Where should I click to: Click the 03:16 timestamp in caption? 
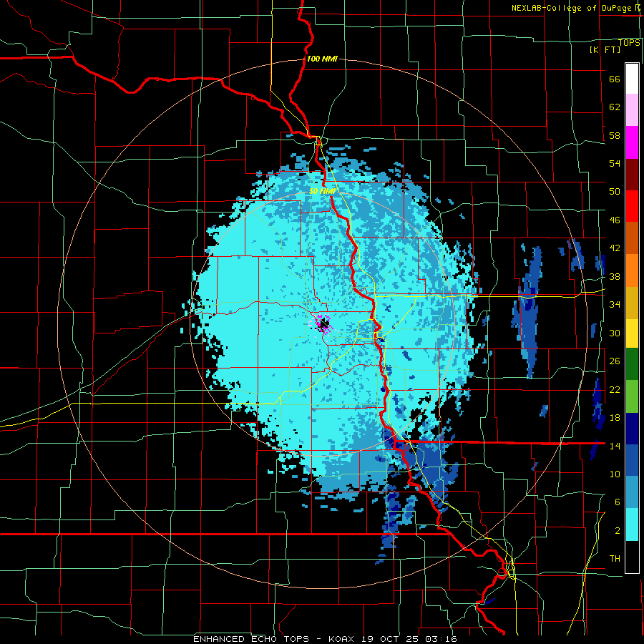pos(441,639)
